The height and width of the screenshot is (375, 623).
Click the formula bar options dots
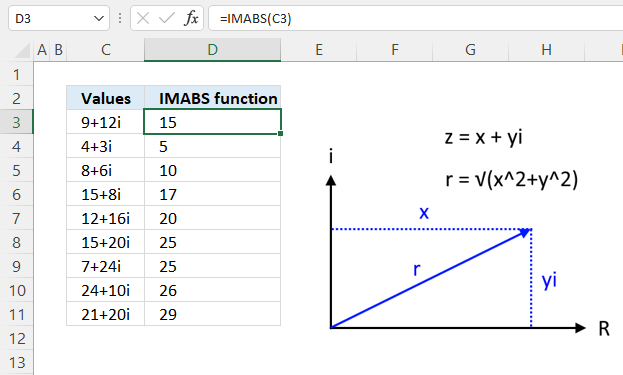[120, 18]
